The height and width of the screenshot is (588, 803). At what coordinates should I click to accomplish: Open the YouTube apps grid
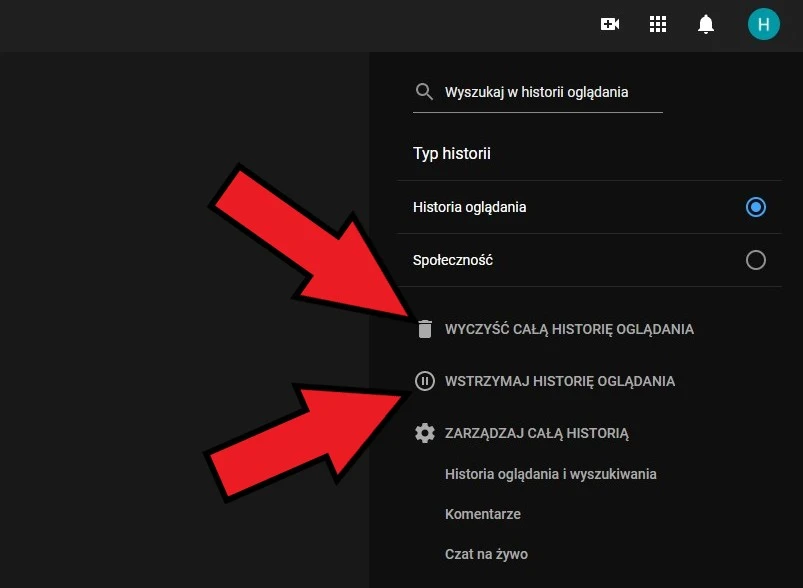[658, 24]
